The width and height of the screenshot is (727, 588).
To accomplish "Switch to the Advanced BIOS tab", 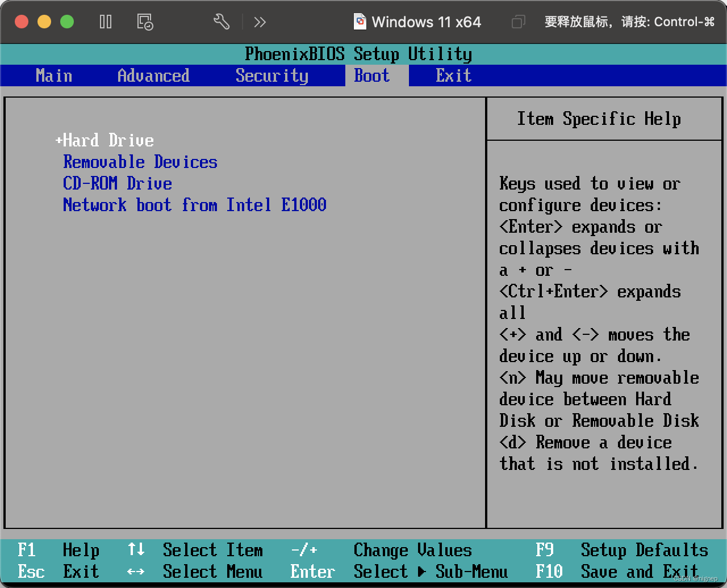I will pos(153,75).
